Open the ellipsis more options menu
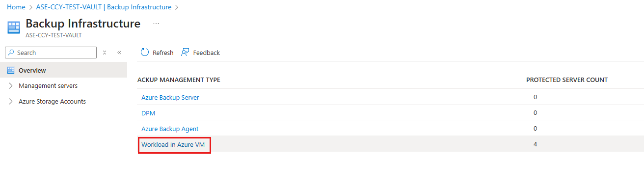Screen dimensions: 644x191 tap(156, 24)
